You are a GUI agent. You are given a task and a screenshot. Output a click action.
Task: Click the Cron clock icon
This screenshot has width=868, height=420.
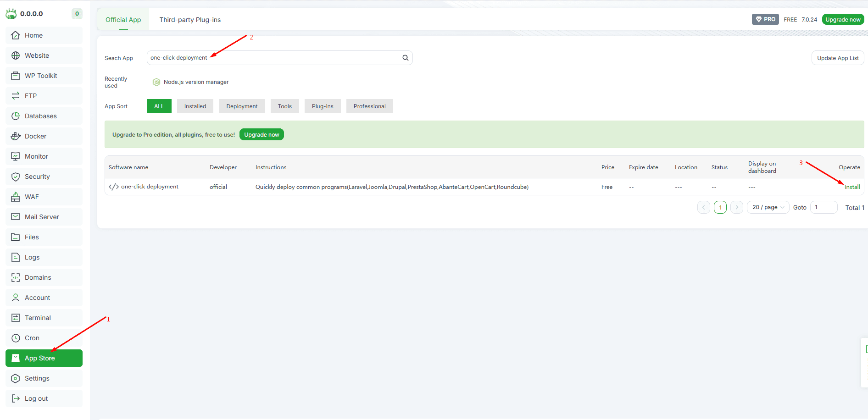click(16, 338)
